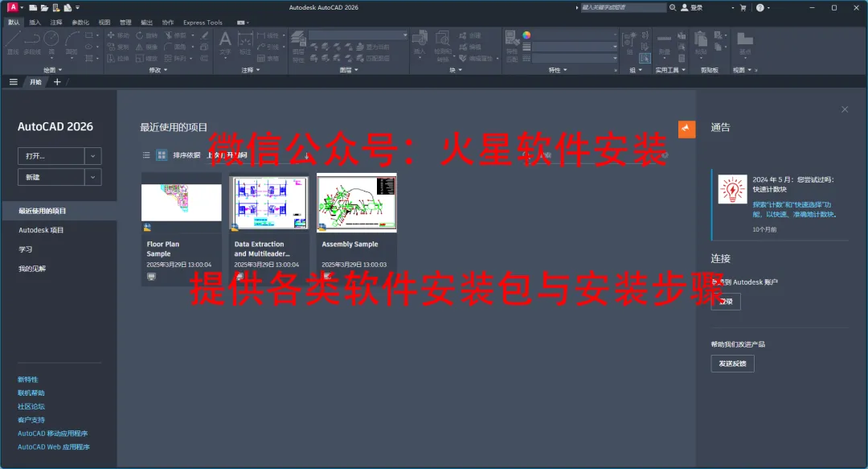This screenshot has height=469, width=868.
Task: Open the Floor Plan Sample thumbnail
Action: [182, 203]
